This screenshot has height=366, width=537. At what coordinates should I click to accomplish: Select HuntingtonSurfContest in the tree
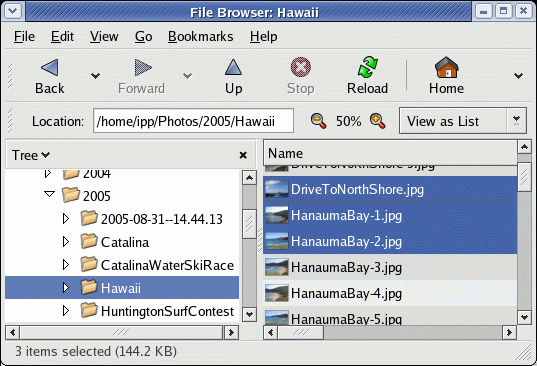click(167, 311)
